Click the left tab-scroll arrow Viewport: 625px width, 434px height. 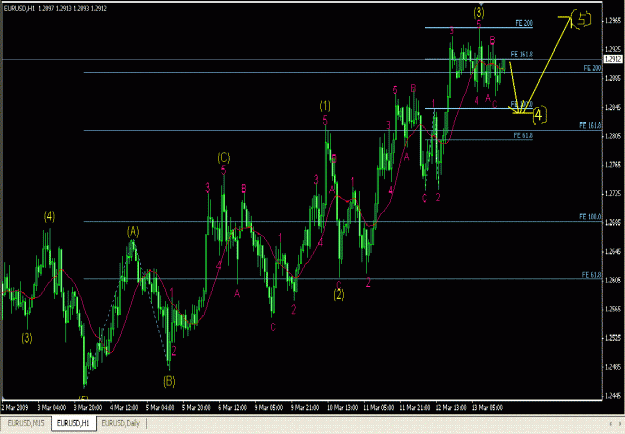tap(610, 424)
